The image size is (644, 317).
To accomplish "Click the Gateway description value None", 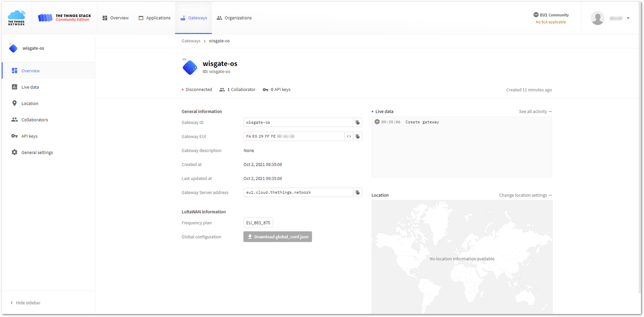I will pos(249,150).
